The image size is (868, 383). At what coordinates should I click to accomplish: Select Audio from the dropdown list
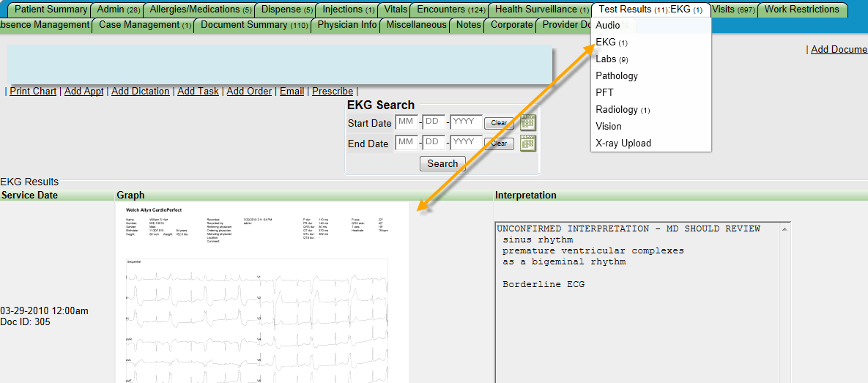pyautogui.click(x=608, y=26)
